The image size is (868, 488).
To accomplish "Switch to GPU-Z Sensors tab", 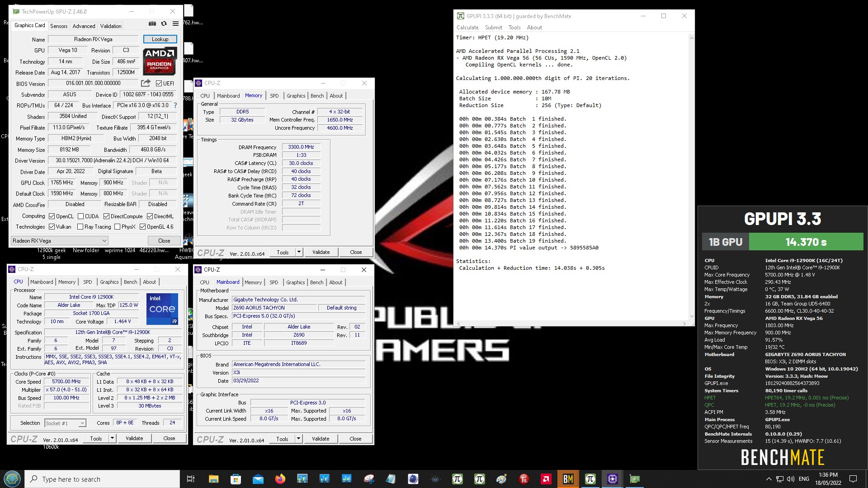I will (59, 26).
